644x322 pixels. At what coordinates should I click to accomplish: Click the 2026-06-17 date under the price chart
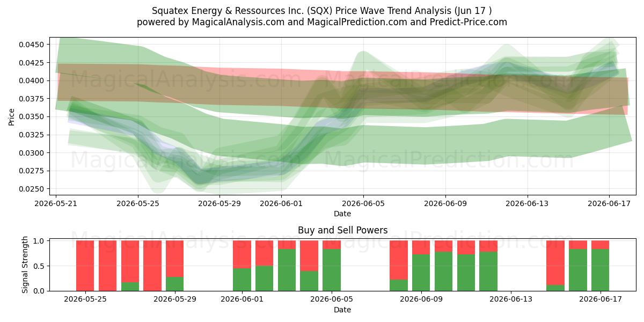click(609, 203)
